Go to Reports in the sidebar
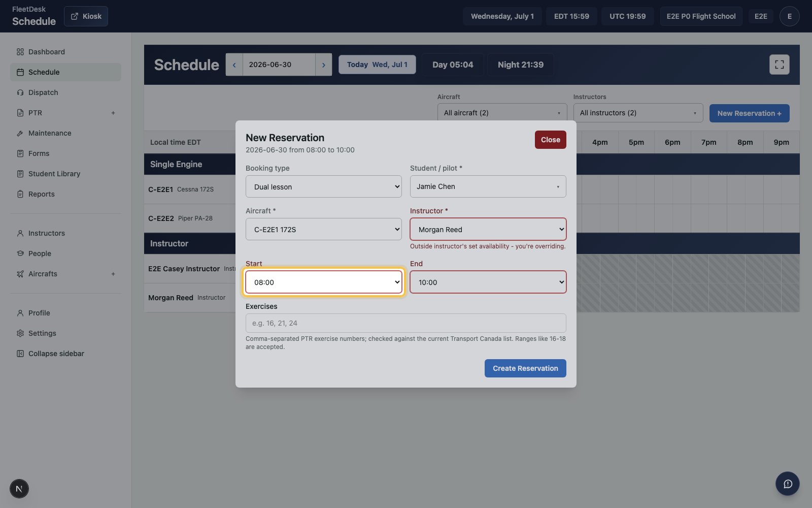Viewport: 812px width, 508px height. [x=65, y=194]
